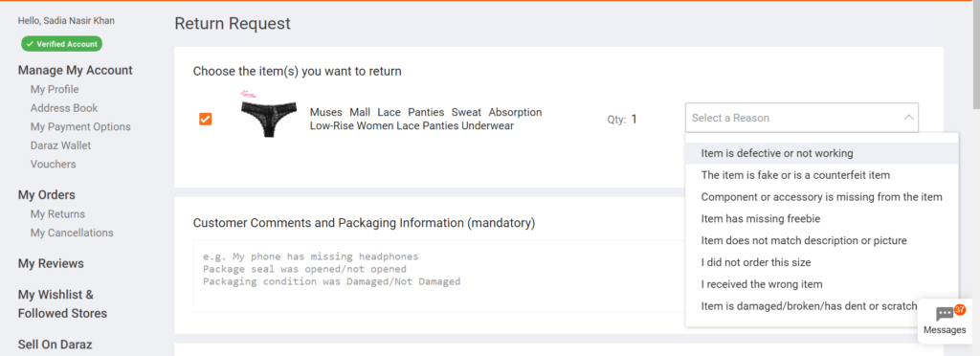Click the page vertical scrollbar
The height and width of the screenshot is (356, 980).
975,178
